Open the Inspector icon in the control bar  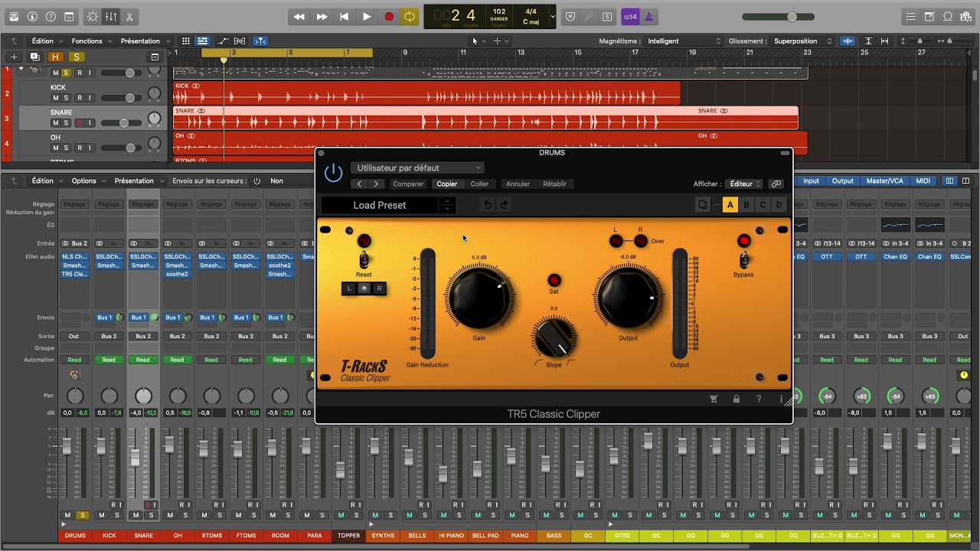tap(32, 17)
